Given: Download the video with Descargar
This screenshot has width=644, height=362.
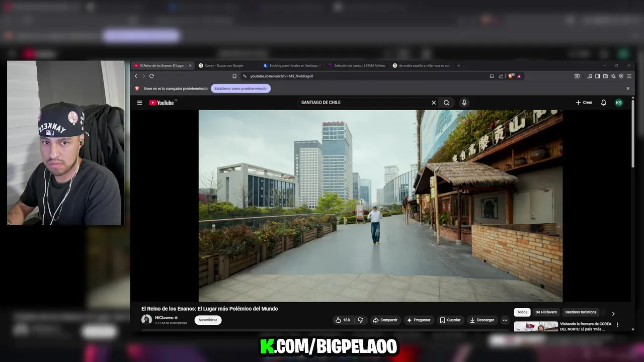Looking at the screenshot, I should tap(482, 320).
